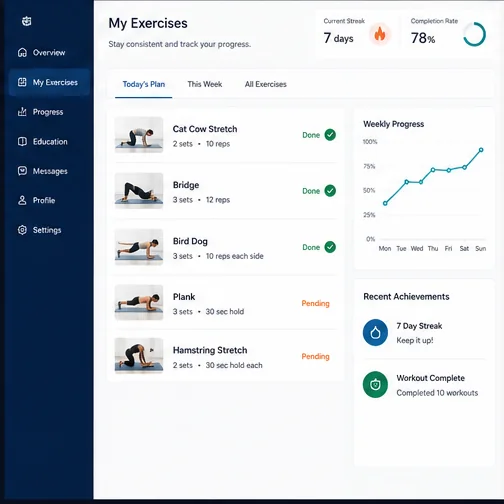Click the My Exercises calendar icon

[x=22, y=82]
